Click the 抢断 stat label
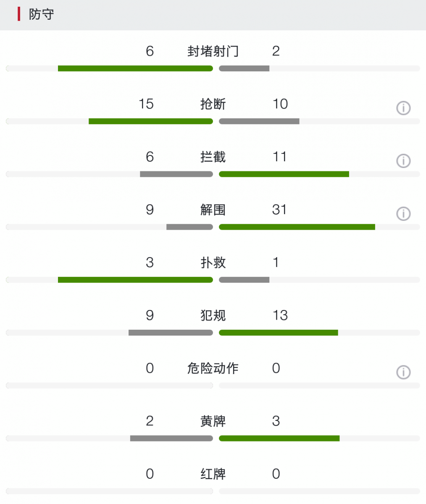 213,104
